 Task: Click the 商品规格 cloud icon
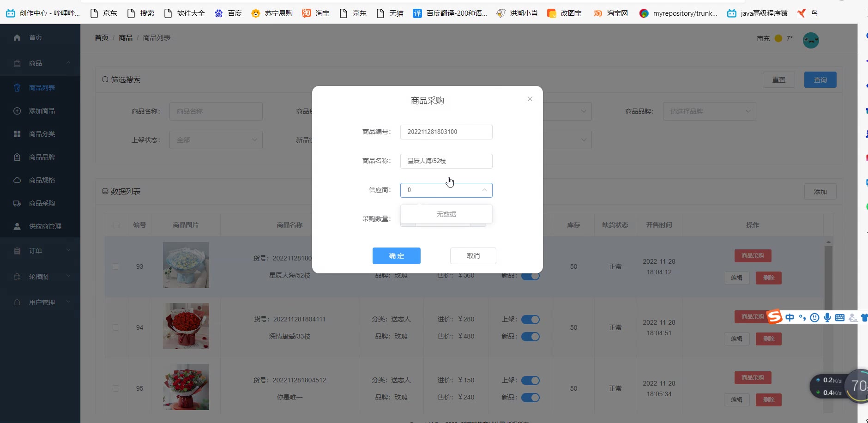click(17, 180)
